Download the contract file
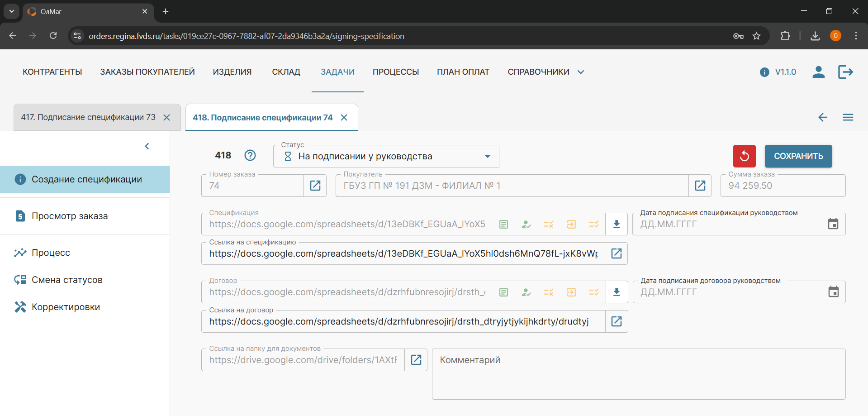This screenshot has width=868, height=416. [616, 292]
